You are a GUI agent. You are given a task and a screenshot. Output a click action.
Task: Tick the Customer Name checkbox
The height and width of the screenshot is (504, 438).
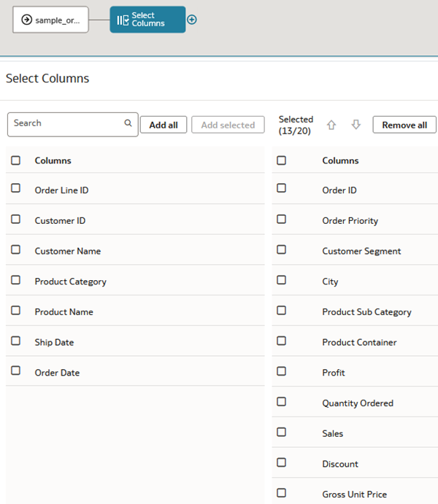[x=16, y=249]
